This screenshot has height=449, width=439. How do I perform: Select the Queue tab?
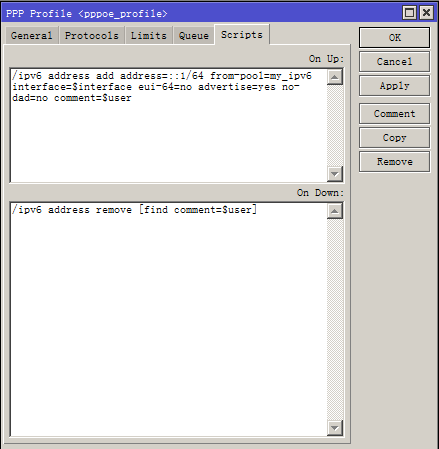click(x=194, y=35)
